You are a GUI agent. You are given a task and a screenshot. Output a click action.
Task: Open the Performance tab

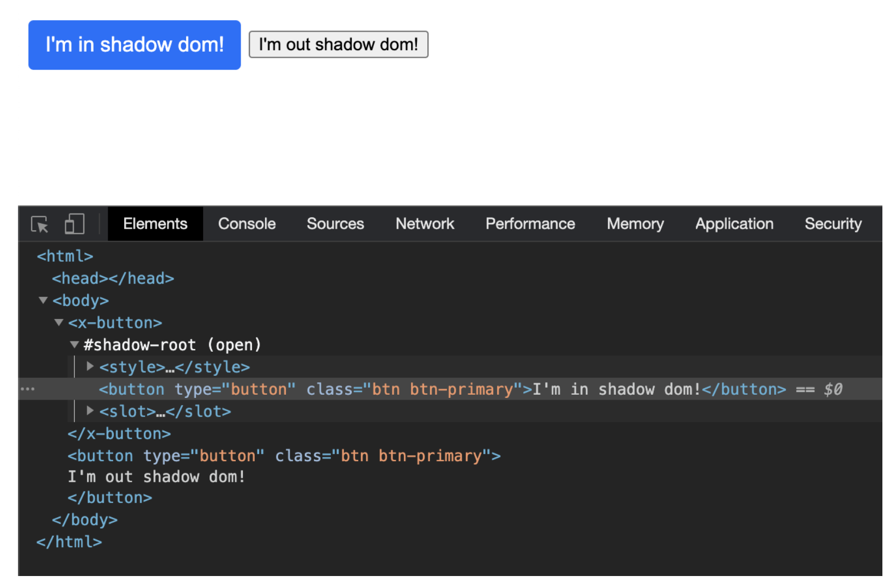point(530,224)
